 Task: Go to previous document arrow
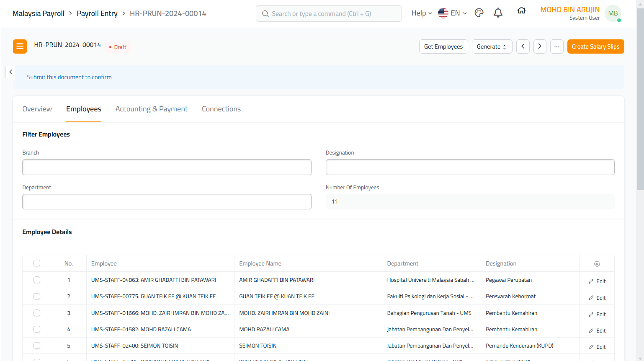(x=523, y=46)
